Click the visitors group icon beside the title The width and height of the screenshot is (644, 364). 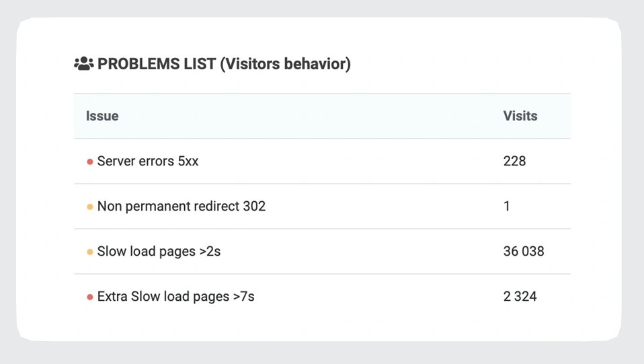(83, 64)
